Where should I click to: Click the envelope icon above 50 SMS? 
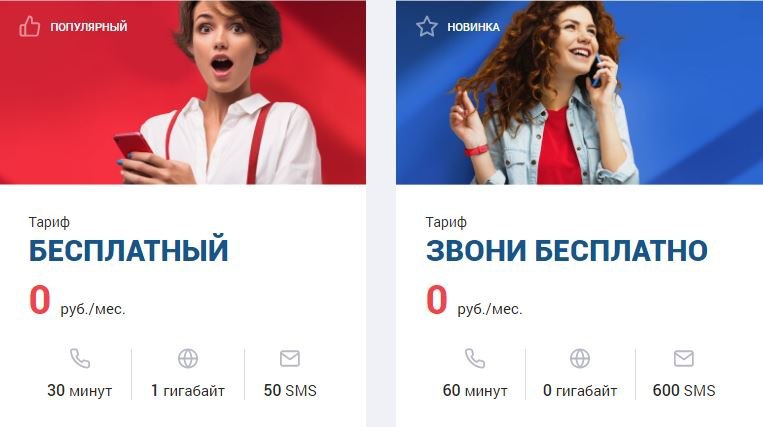coord(290,358)
